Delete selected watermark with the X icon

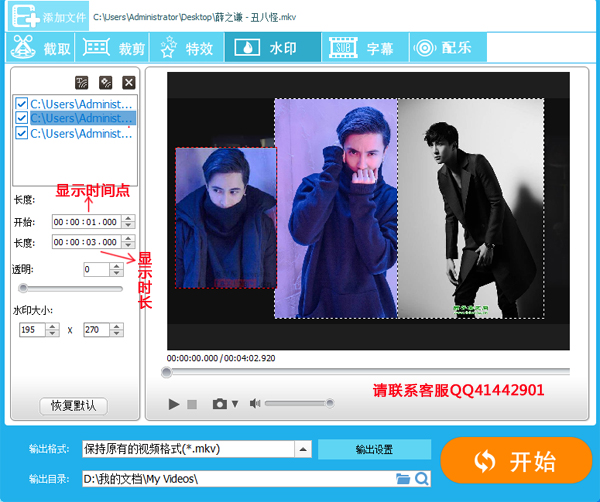tap(128, 83)
